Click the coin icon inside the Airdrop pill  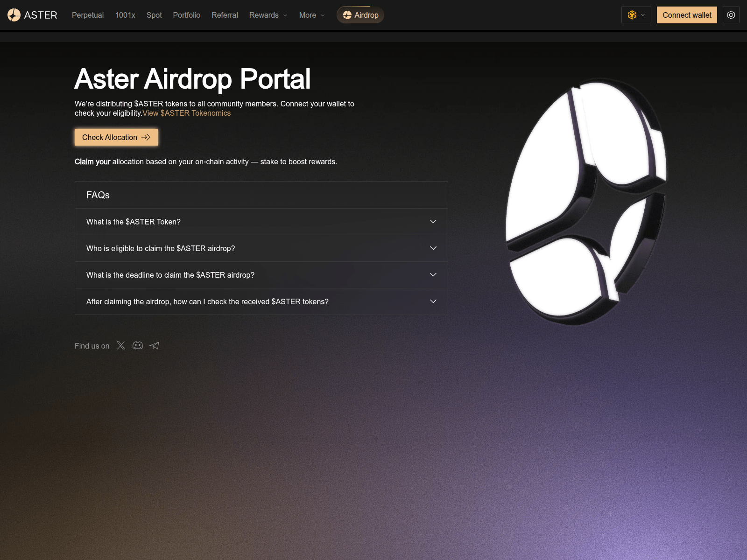(346, 15)
